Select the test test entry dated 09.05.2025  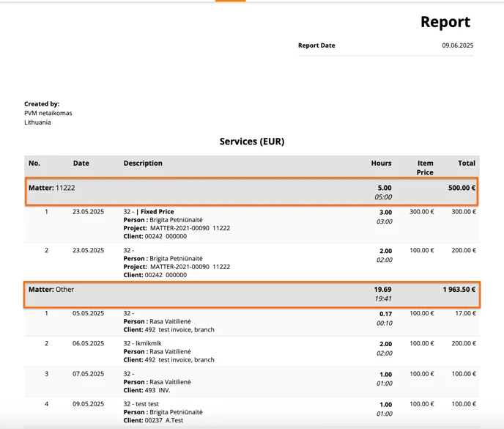tap(252, 412)
